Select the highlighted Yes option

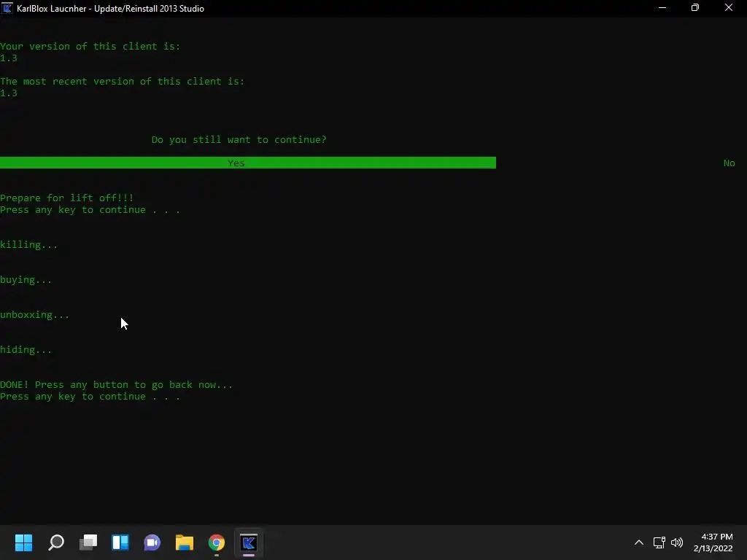click(x=248, y=163)
